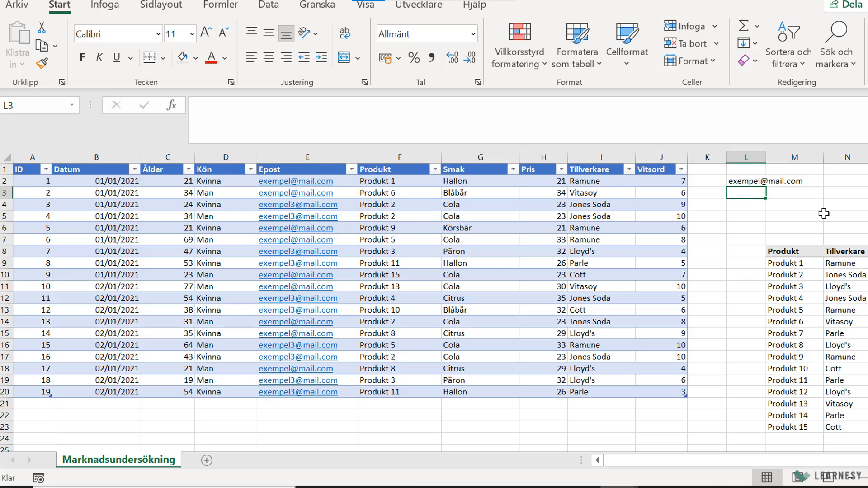Open the Sortera och filtrera dropdown
This screenshot has width=868, height=488.
[789, 45]
